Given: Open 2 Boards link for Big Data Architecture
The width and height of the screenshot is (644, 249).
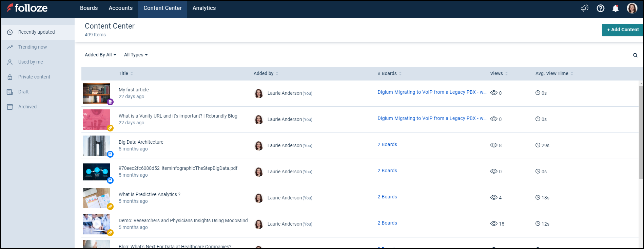Looking at the screenshot, I should coord(387,144).
